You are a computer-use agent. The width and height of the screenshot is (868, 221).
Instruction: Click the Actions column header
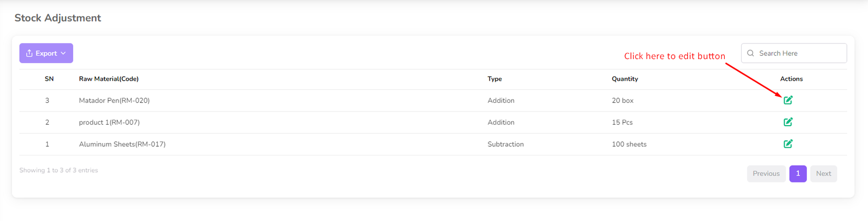[791, 79]
